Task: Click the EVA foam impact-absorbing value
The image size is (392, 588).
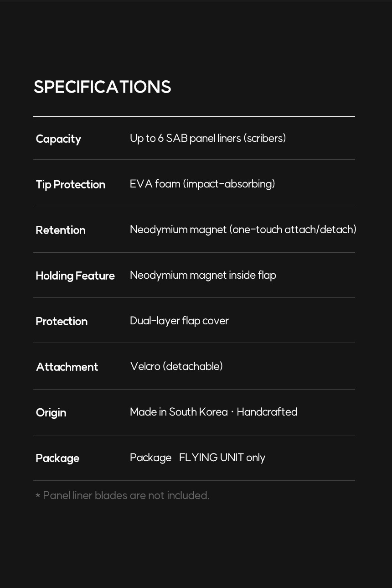Action: pos(202,184)
